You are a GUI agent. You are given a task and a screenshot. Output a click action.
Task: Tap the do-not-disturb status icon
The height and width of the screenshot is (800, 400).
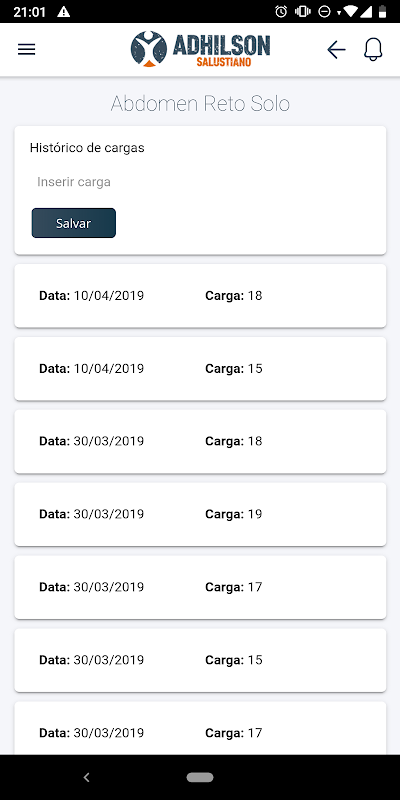click(324, 11)
